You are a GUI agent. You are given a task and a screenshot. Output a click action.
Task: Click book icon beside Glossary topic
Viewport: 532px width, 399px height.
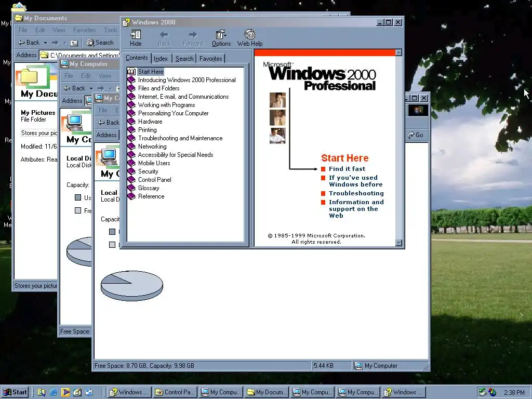[131, 188]
